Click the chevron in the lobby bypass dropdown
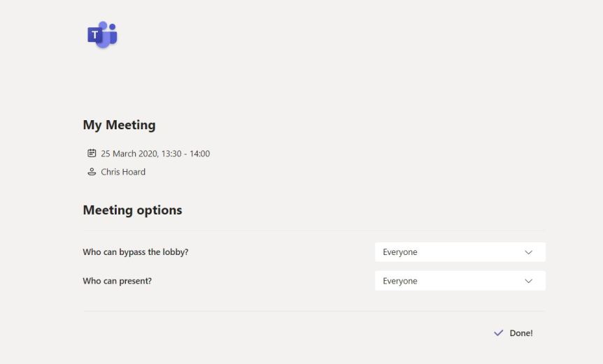The height and width of the screenshot is (364, 603). pos(528,252)
